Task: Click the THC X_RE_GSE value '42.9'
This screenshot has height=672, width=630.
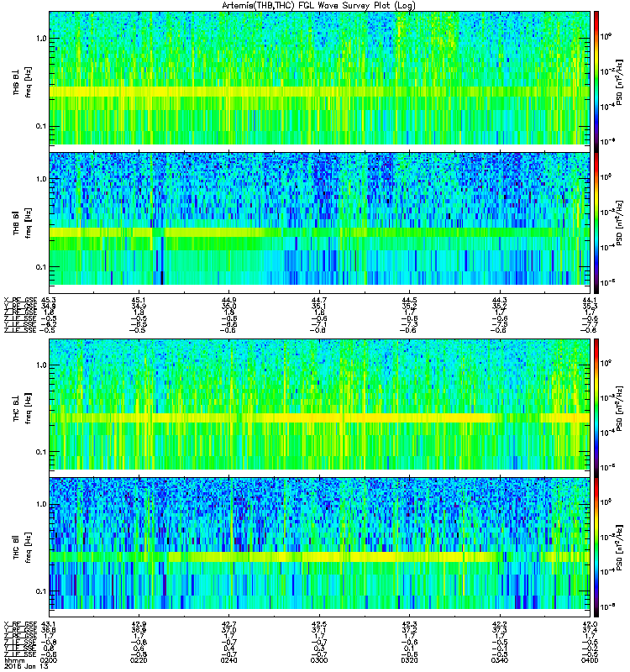Action: (139, 624)
